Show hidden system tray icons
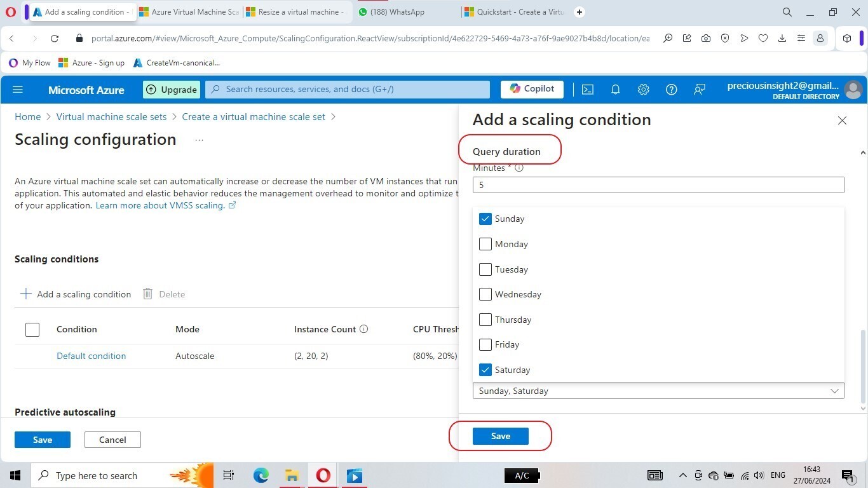Screen dimensions: 868x488 click(682, 475)
